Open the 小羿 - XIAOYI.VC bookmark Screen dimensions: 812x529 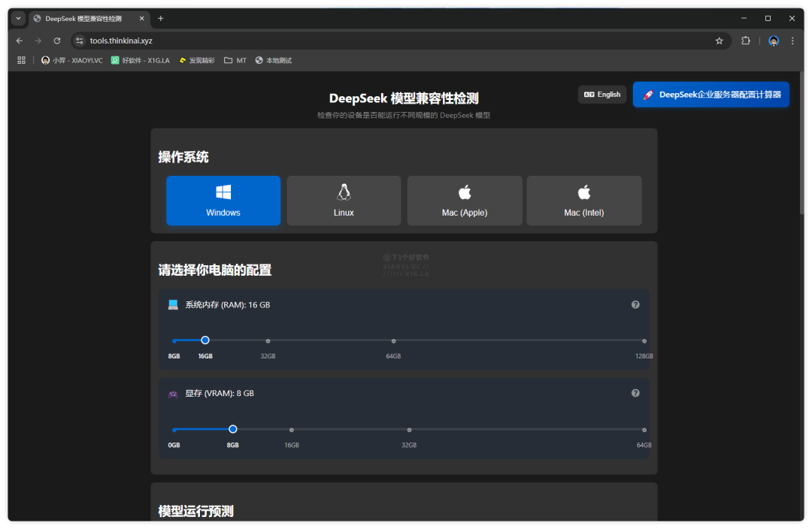[x=72, y=61]
